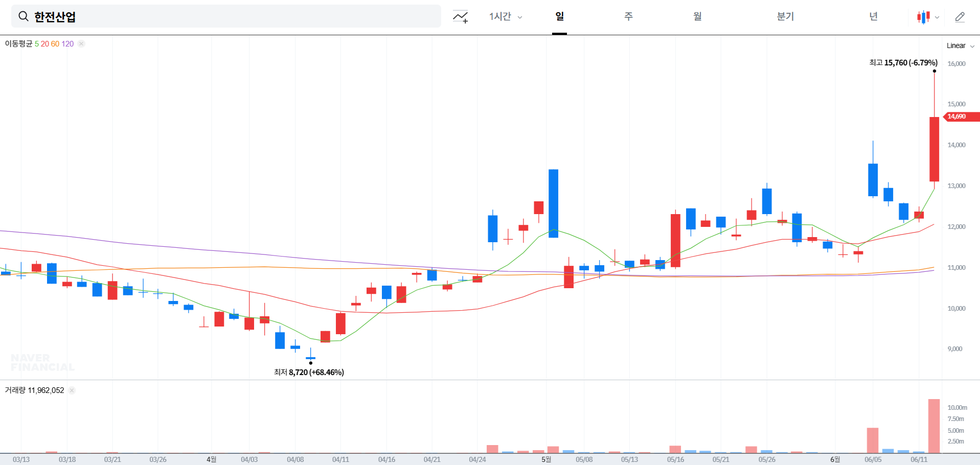
Task: Open the candlestick chart type selector
Action: click(x=928, y=17)
